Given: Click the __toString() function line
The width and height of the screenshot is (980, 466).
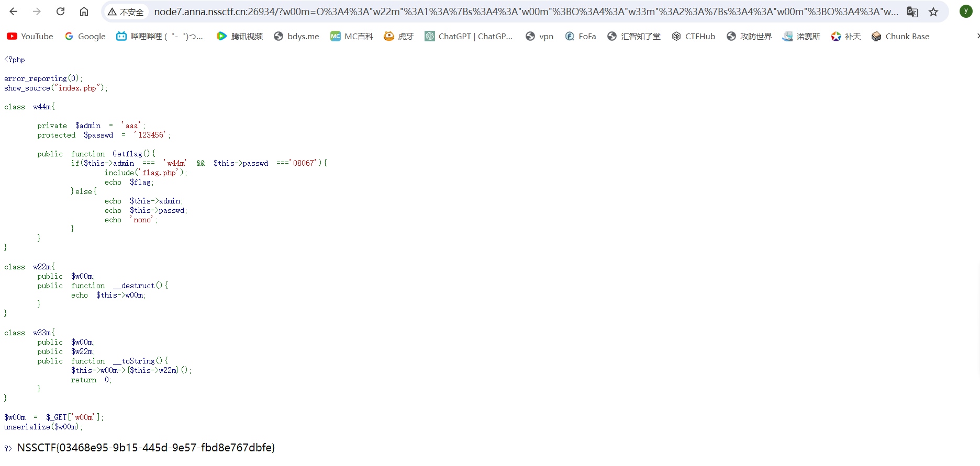Looking at the screenshot, I should (x=103, y=361).
